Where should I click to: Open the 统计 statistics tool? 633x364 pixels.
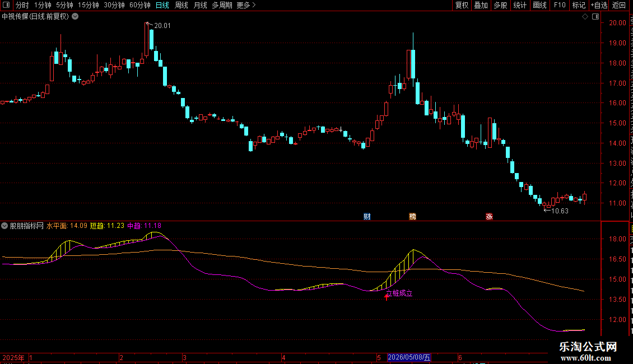click(x=519, y=5)
